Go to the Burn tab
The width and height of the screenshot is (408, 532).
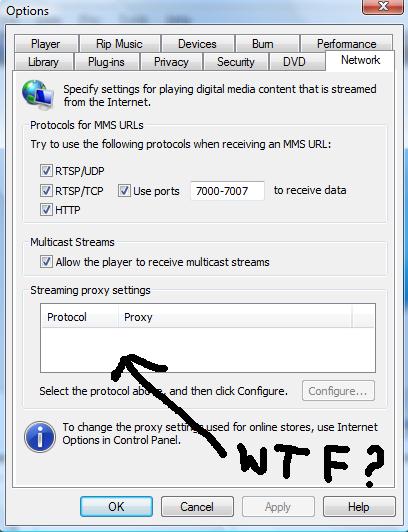point(263,43)
